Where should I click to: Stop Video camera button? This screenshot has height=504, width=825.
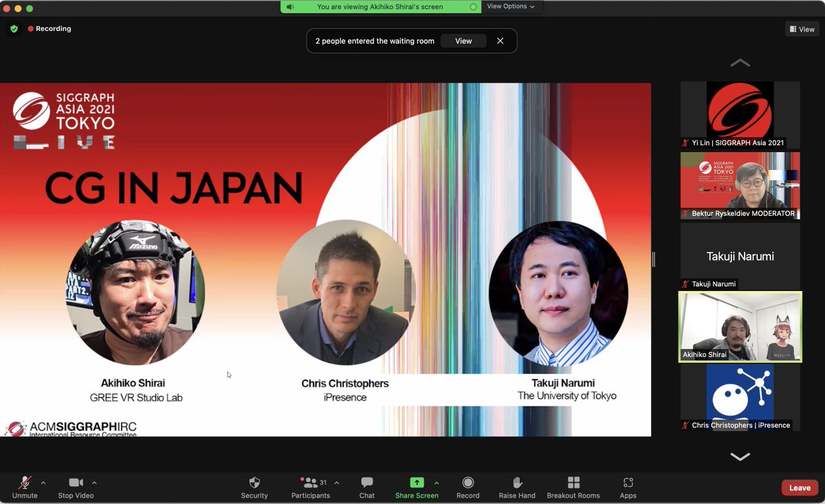pos(76,487)
